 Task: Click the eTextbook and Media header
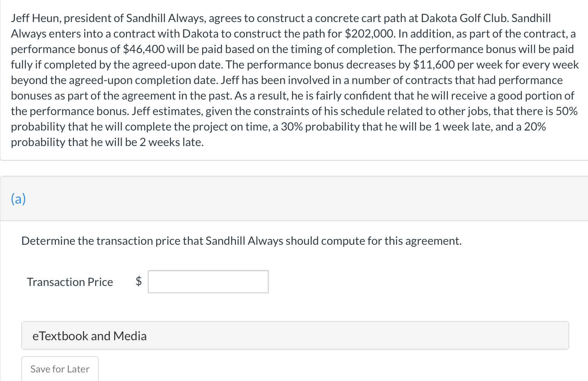tap(90, 335)
